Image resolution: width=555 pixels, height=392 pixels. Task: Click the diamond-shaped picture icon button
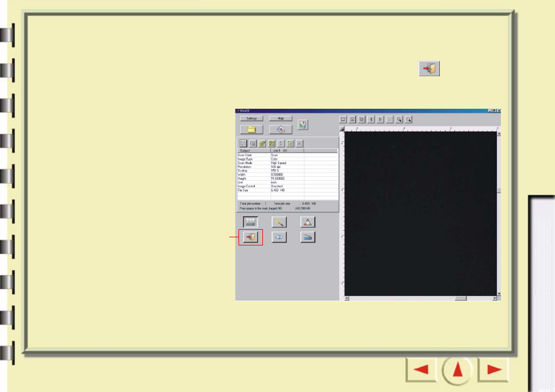click(280, 130)
